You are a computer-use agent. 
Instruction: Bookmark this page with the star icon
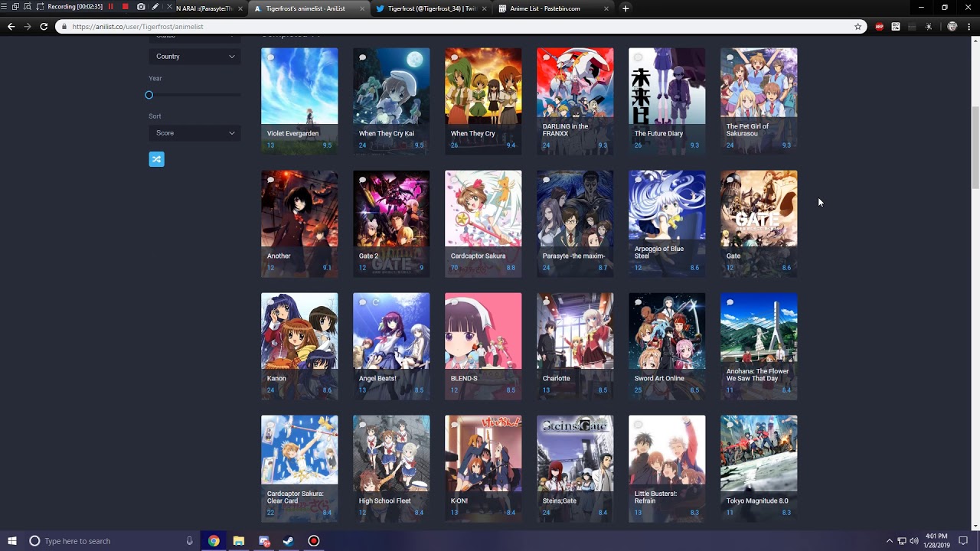point(857,26)
